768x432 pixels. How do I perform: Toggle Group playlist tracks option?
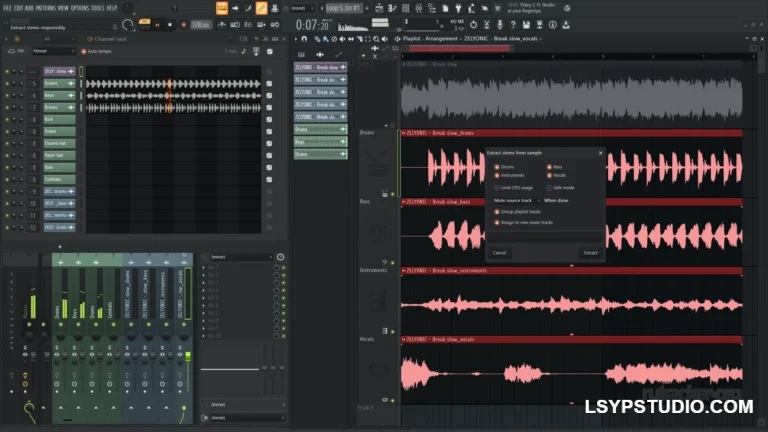pos(497,212)
